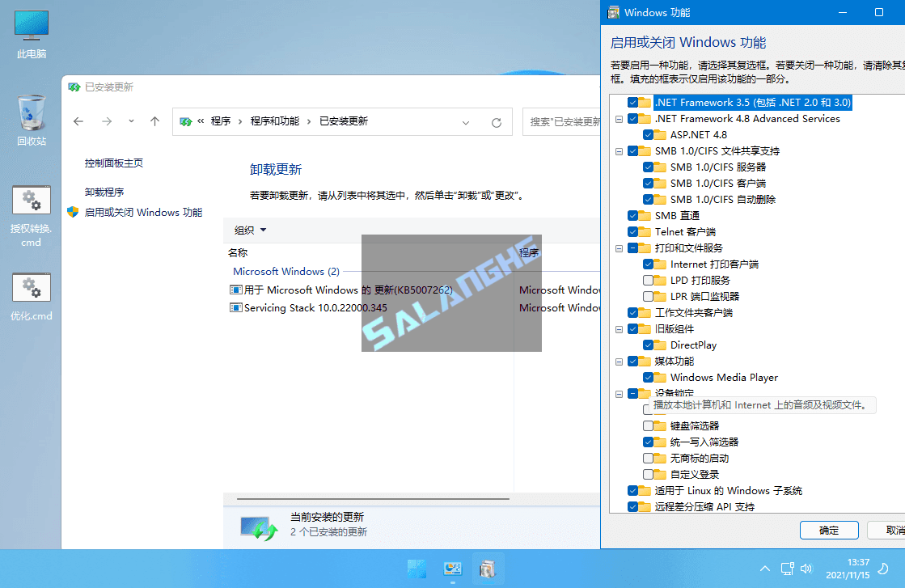The width and height of the screenshot is (905, 588).
Task: Open the clock 13:37 date panel
Action: (848, 569)
